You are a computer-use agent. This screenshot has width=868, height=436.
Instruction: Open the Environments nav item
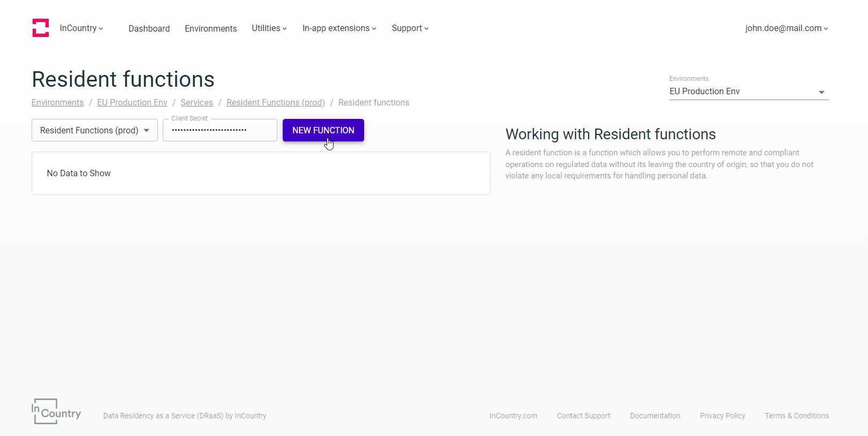click(210, 28)
